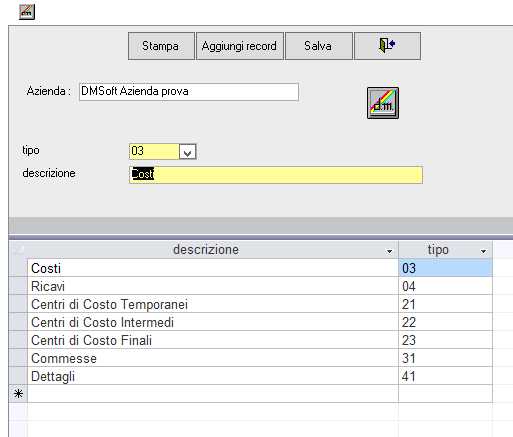This screenshot has width=513, height=437.
Task: Click the Azienda text field
Action: [189, 92]
